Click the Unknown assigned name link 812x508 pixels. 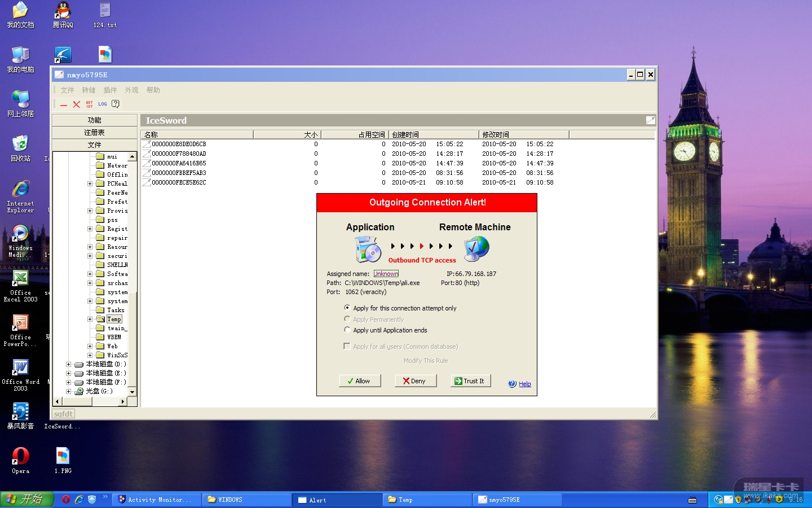386,274
